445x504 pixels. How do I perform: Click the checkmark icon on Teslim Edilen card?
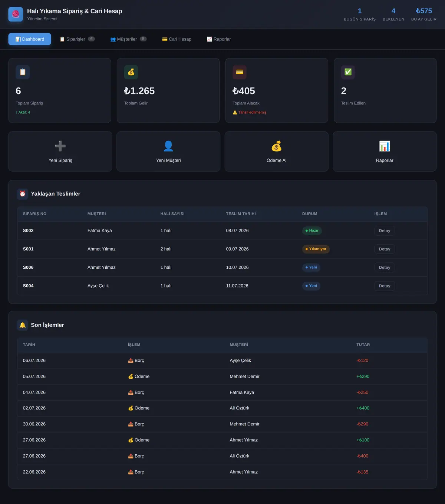[348, 72]
